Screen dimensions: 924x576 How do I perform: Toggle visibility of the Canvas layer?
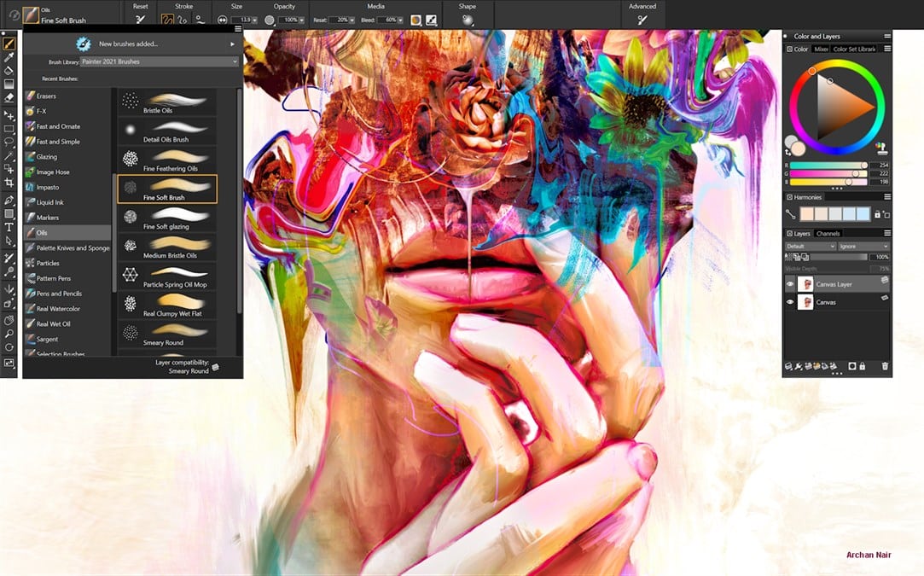point(789,302)
